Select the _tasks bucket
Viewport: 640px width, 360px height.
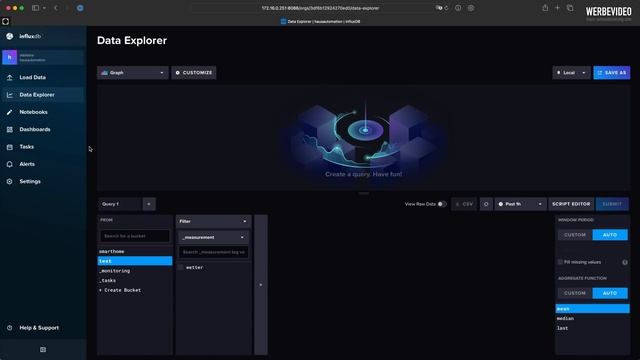click(x=135, y=280)
